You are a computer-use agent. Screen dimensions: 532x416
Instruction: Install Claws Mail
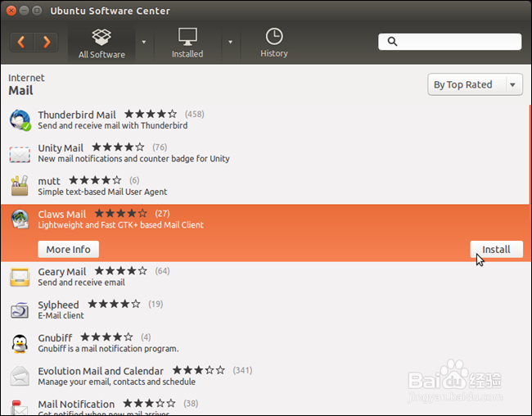[x=496, y=250]
